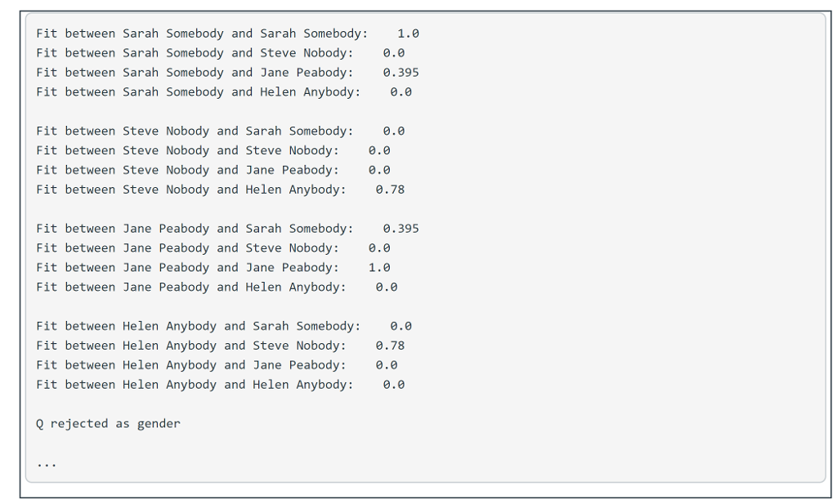The height and width of the screenshot is (504, 837).
Task: Click the Jane Peabody and Steve Nobody line
Action: [213, 248]
